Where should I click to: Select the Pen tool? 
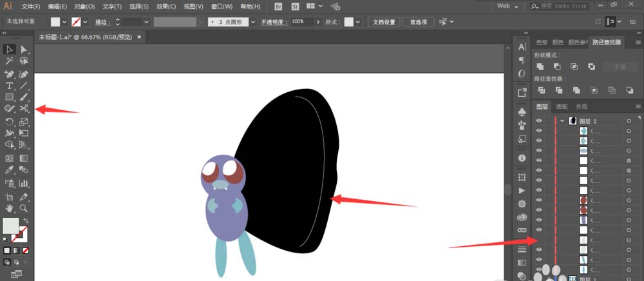[x=9, y=74]
